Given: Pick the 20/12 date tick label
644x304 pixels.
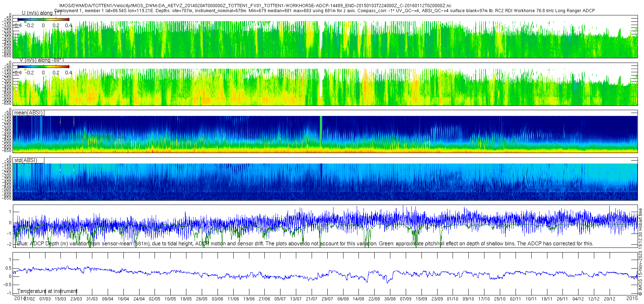Looking at the screenshot, I should [610, 299].
